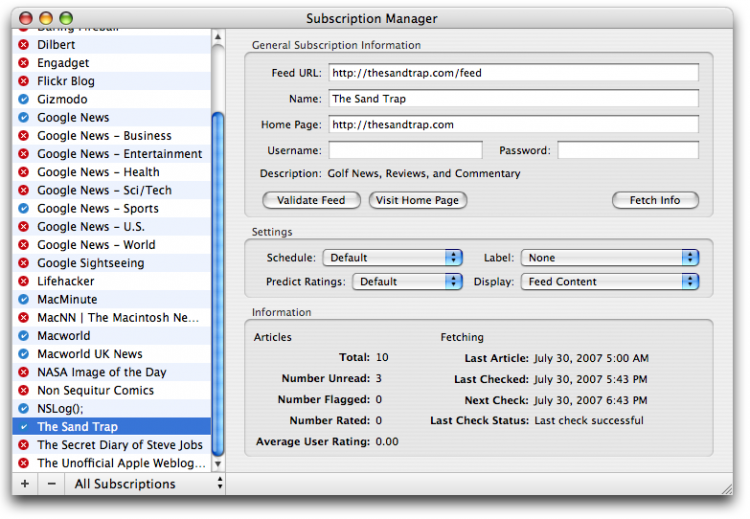Click blue check icon beside MacMinute

coord(23,299)
